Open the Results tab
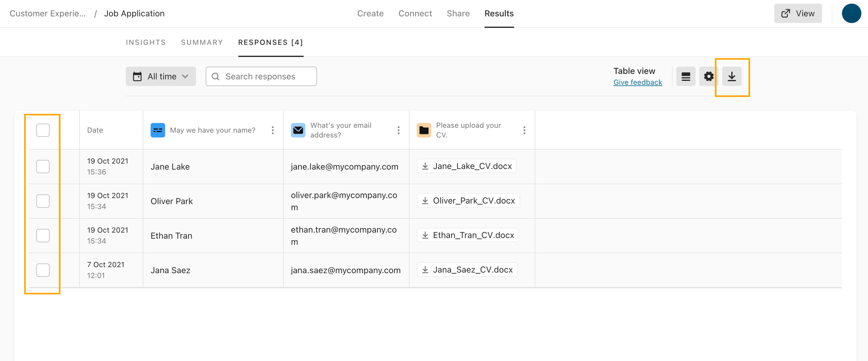 499,13
